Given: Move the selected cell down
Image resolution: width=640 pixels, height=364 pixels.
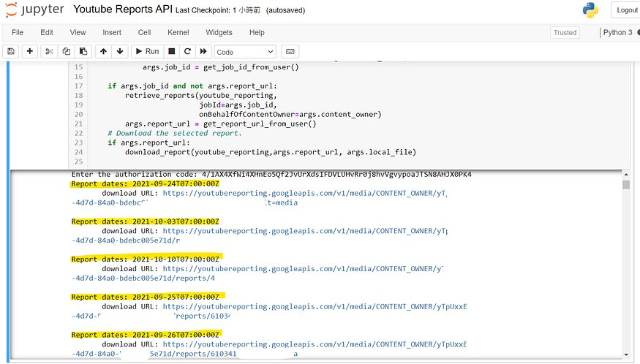Looking at the screenshot, I should coord(120,51).
